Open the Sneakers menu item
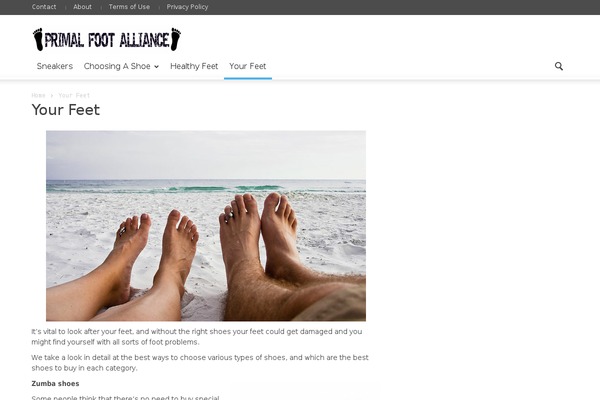600x400 pixels. click(x=55, y=66)
